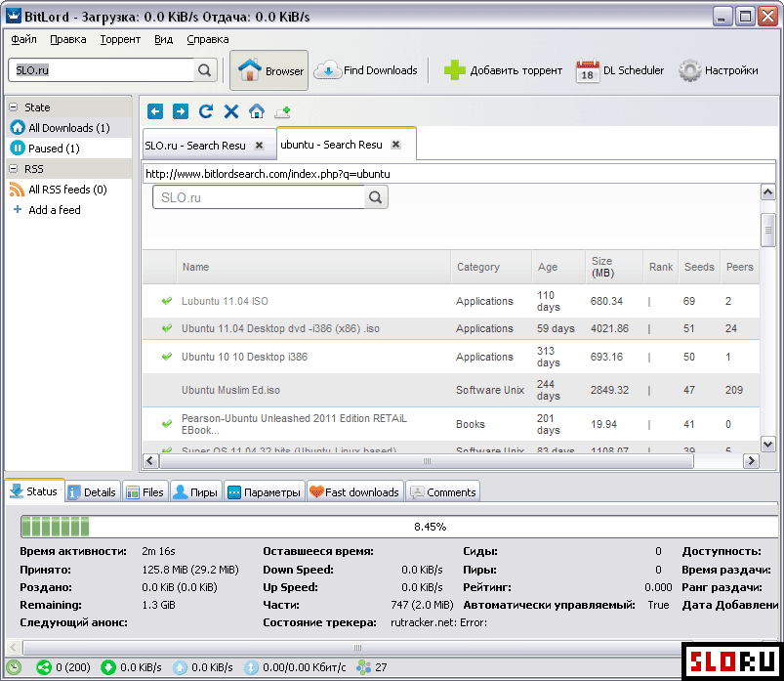Sort results by Seeds column
The width and height of the screenshot is (784, 681).
[699, 267]
